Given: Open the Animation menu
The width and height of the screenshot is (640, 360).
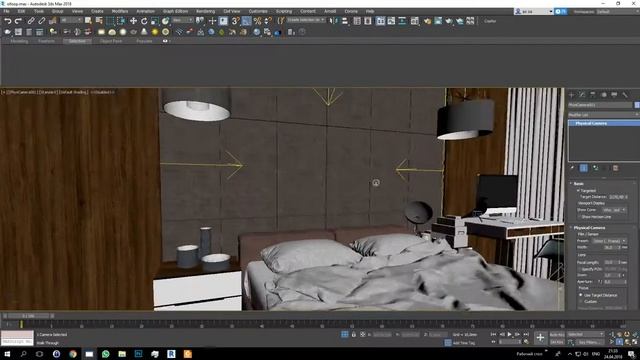Looking at the screenshot, I should click(x=145, y=11).
